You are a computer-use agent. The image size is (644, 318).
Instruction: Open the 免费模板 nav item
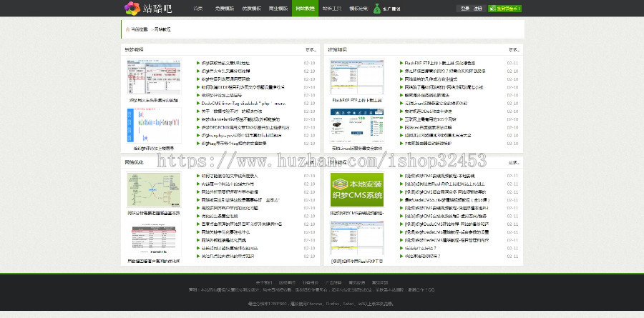click(x=224, y=8)
